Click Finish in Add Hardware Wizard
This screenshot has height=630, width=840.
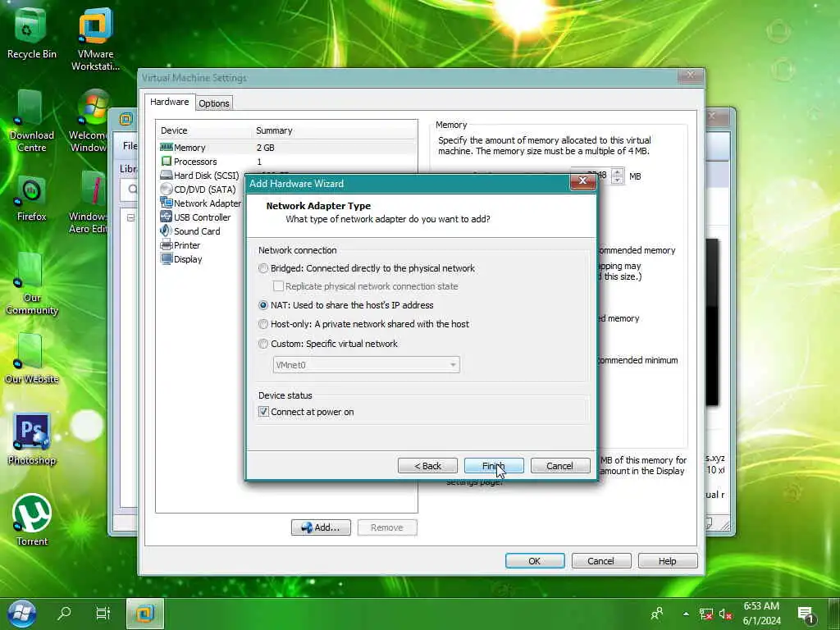point(494,466)
